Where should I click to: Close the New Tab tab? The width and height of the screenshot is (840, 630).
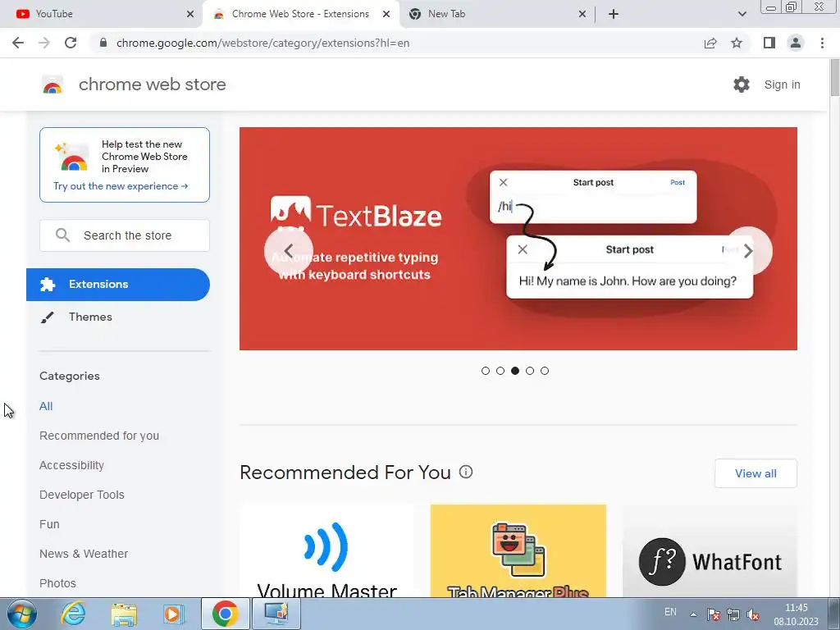coord(582,14)
